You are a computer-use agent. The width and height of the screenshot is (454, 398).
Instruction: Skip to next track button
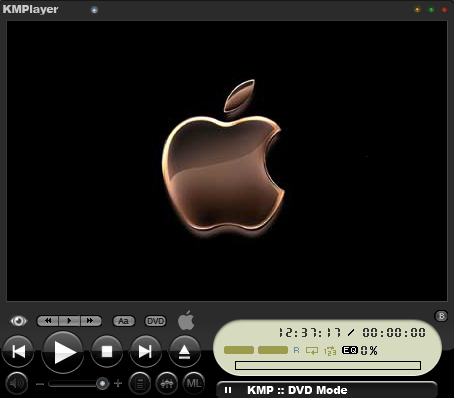(x=145, y=351)
